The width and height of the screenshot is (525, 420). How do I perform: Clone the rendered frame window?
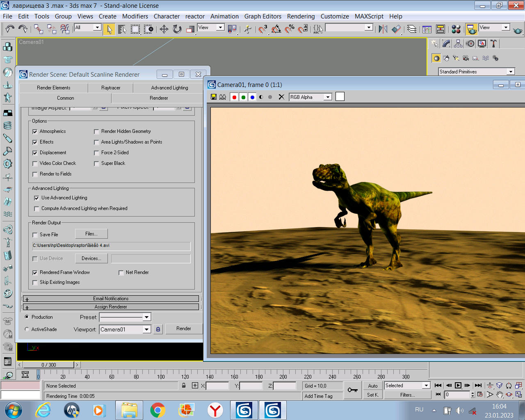[x=223, y=97]
